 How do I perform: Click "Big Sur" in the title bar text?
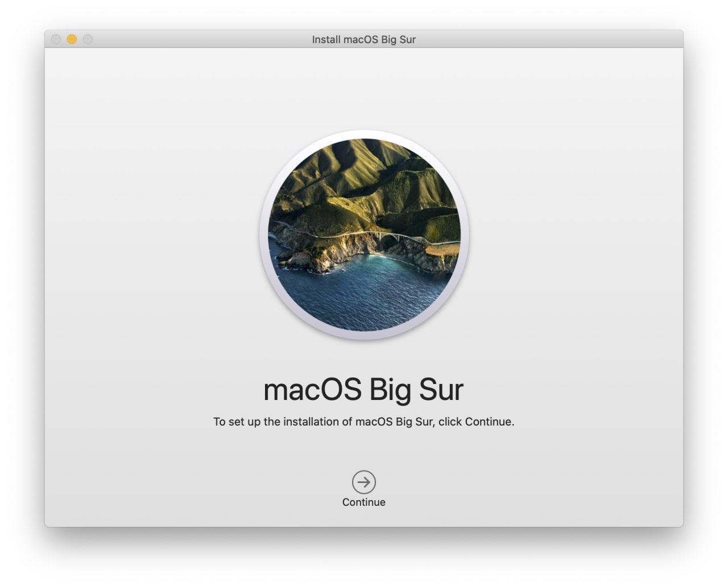point(398,39)
